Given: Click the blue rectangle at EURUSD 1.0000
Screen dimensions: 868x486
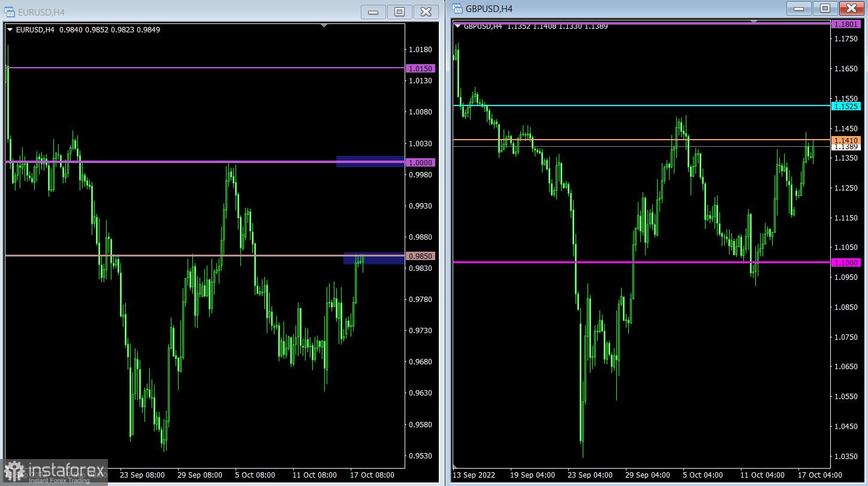Looking at the screenshot, I should click(x=370, y=161).
